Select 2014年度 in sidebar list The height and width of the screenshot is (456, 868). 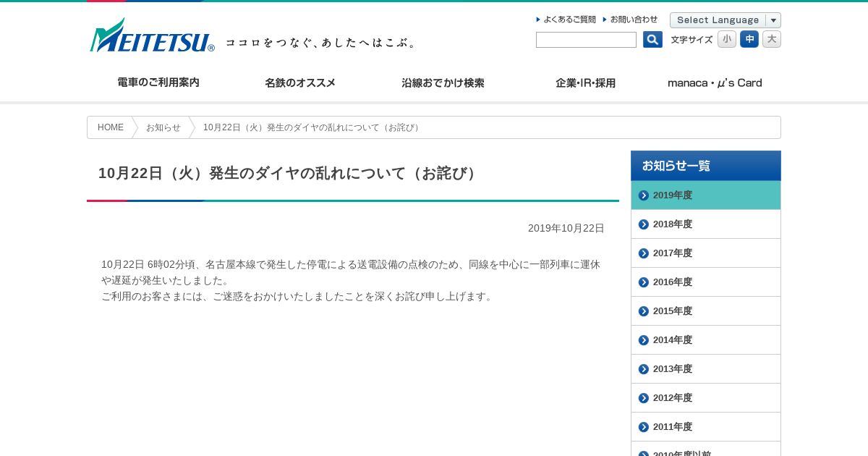tap(706, 340)
